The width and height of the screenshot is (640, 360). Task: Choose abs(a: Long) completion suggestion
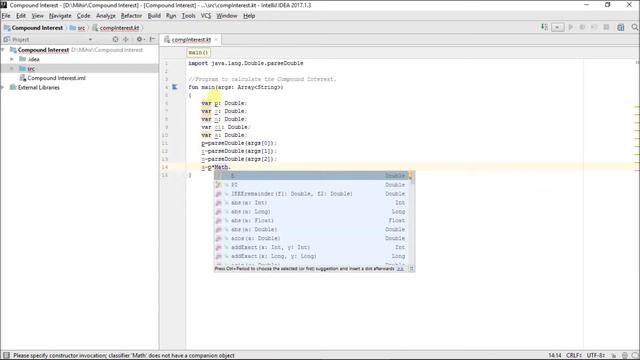pyautogui.click(x=311, y=212)
